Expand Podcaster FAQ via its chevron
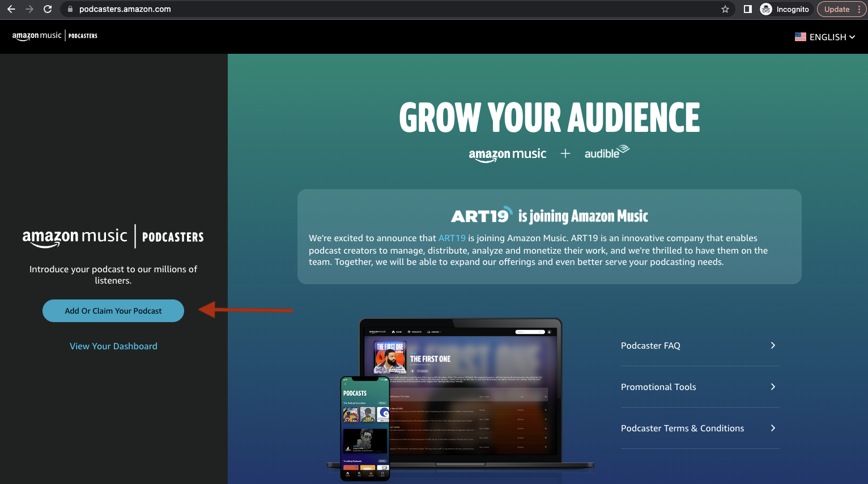The width and height of the screenshot is (868, 484). click(773, 345)
